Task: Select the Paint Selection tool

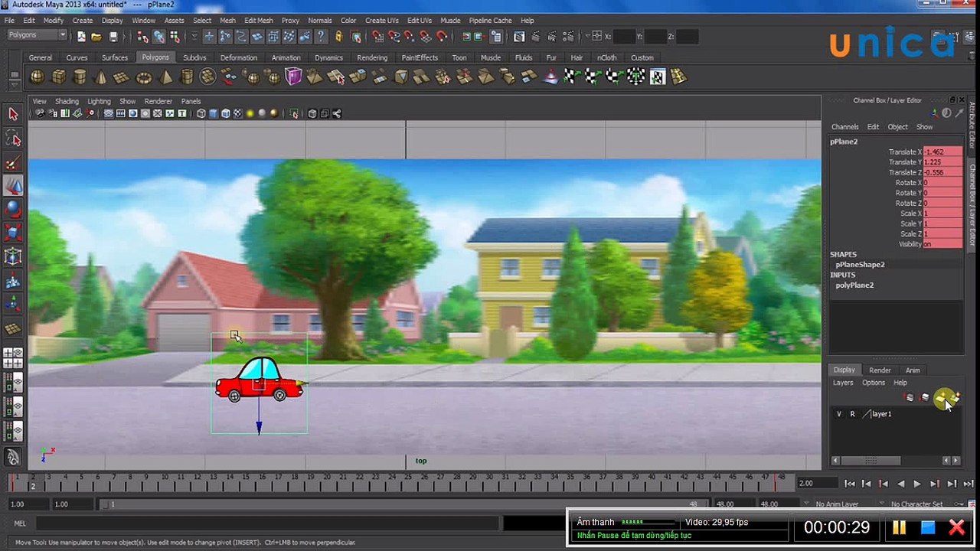Action: (x=13, y=163)
